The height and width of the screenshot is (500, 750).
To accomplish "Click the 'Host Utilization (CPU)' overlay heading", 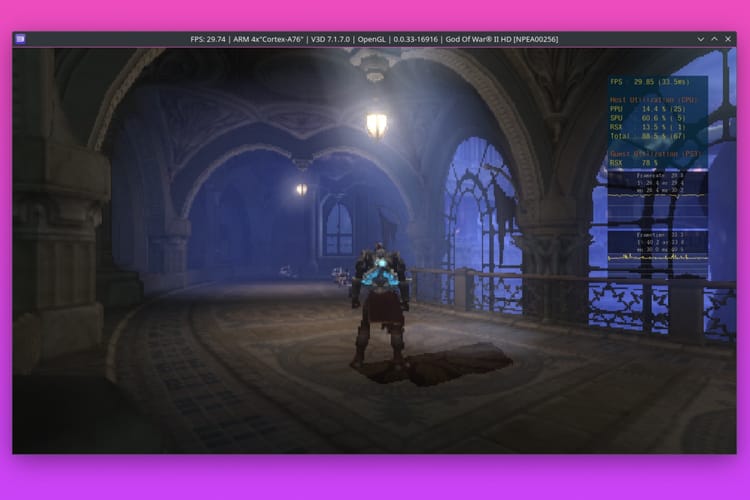I will (x=654, y=100).
